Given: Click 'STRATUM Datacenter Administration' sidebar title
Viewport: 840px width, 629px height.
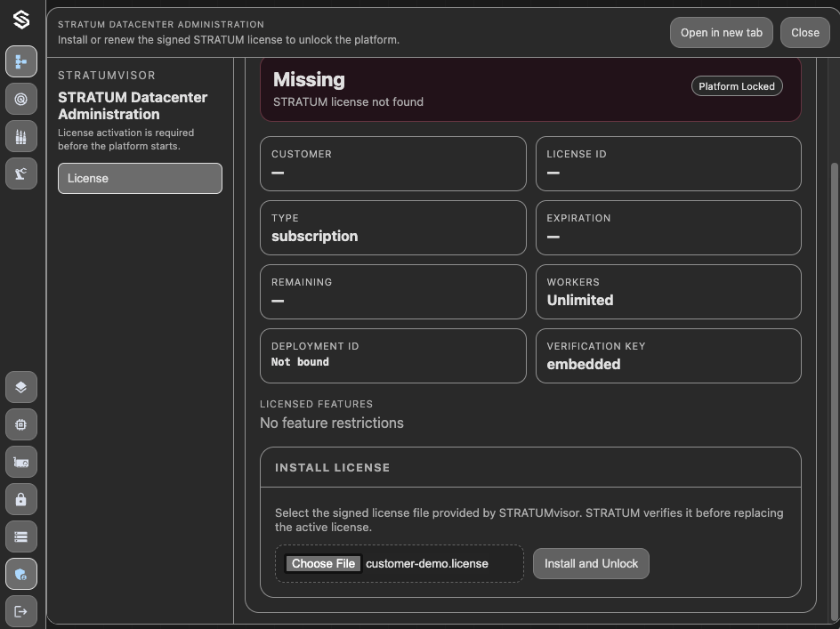Looking at the screenshot, I should (133, 106).
